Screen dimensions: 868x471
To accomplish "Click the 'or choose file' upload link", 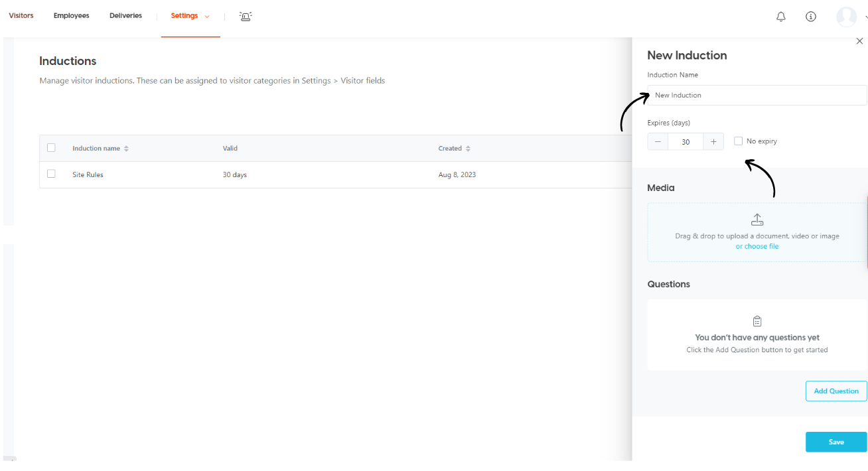I will pos(757,246).
